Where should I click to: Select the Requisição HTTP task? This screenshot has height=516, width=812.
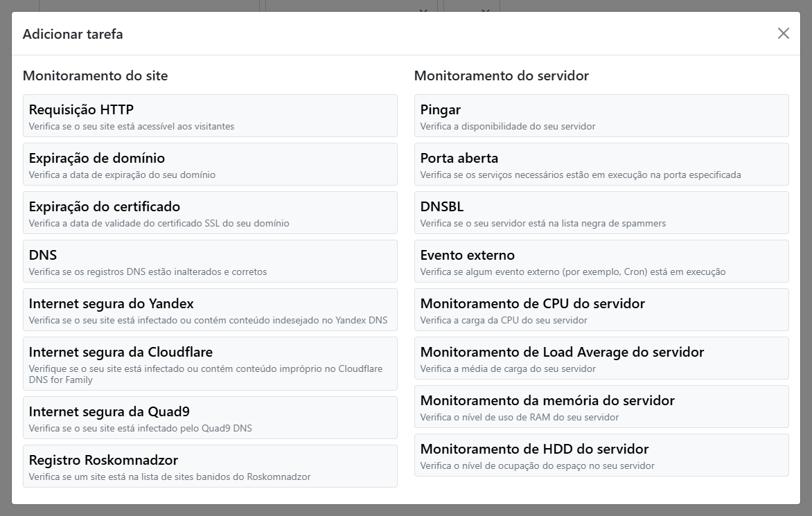click(210, 116)
